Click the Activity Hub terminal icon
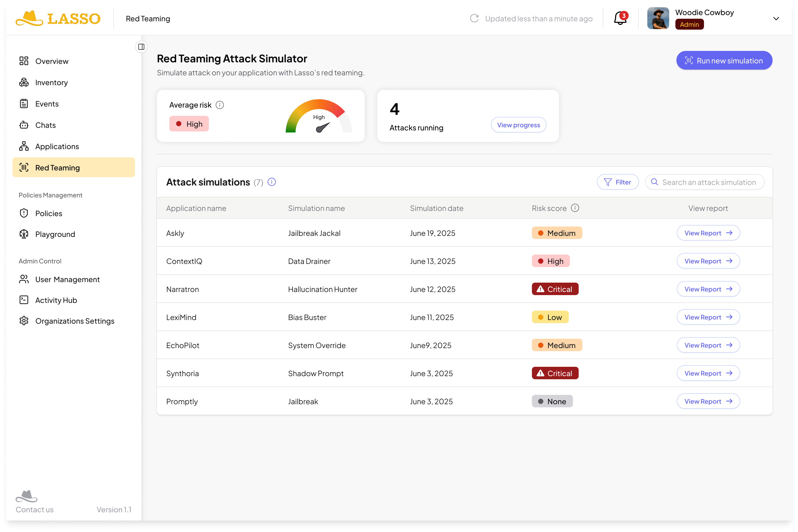The height and width of the screenshot is (532, 798). [24, 300]
